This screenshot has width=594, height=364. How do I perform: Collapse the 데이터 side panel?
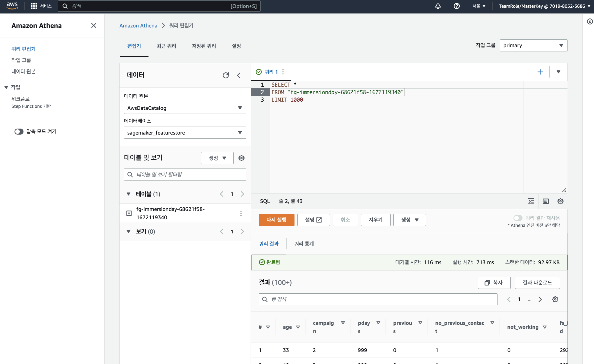click(x=239, y=75)
